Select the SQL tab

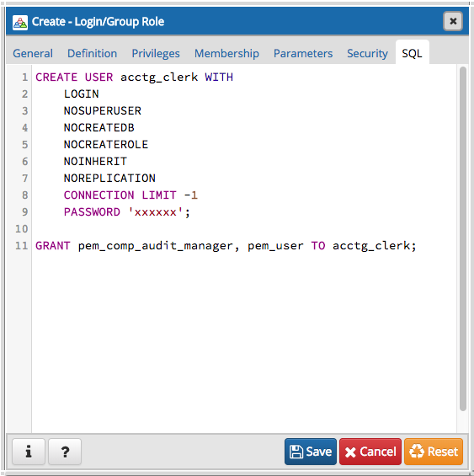tap(412, 52)
